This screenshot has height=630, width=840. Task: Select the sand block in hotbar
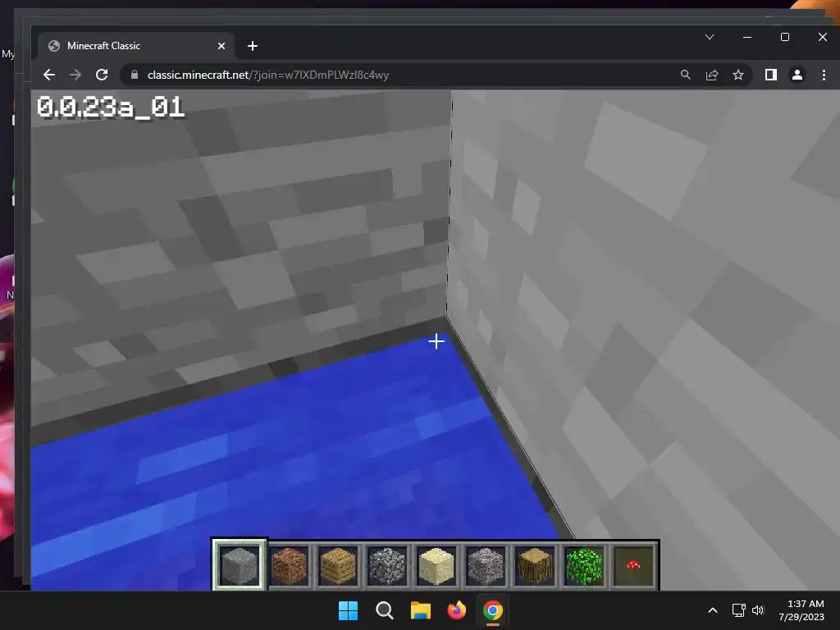click(436, 566)
